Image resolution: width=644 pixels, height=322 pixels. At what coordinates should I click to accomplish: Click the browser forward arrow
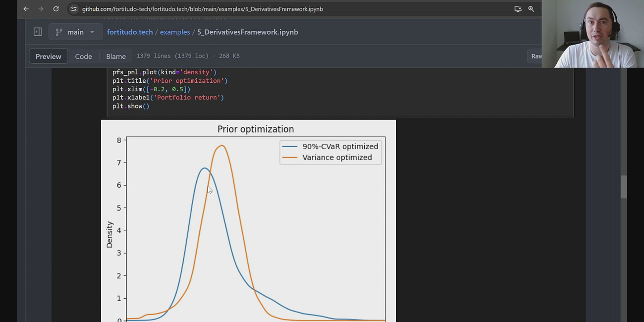(x=41, y=9)
